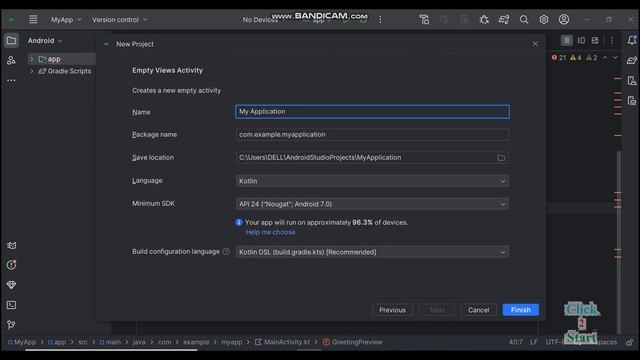Switch editor to Code view mode
640x360 pixels.
567,40
